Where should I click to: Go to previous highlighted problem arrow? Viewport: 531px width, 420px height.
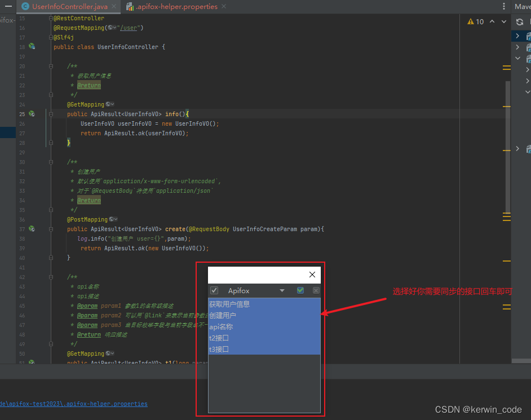(492, 21)
